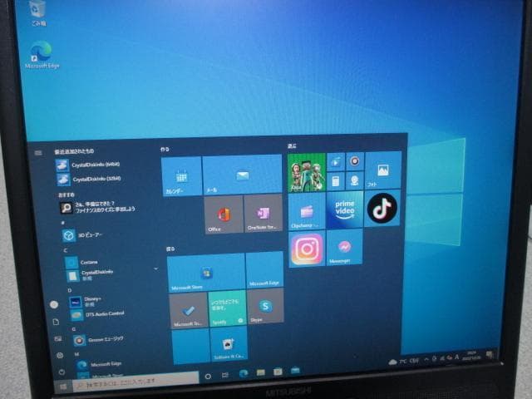
Task: Open the Microsoft To Do tile
Action: [189, 311]
